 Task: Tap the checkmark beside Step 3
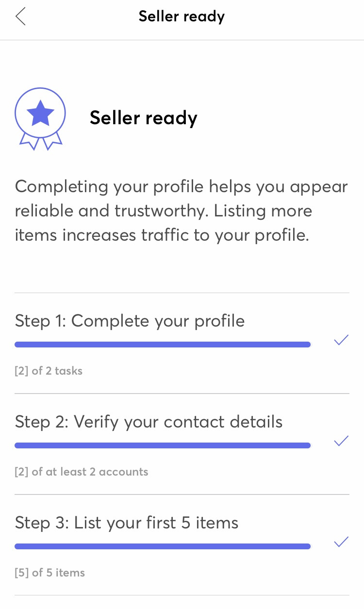342,542
